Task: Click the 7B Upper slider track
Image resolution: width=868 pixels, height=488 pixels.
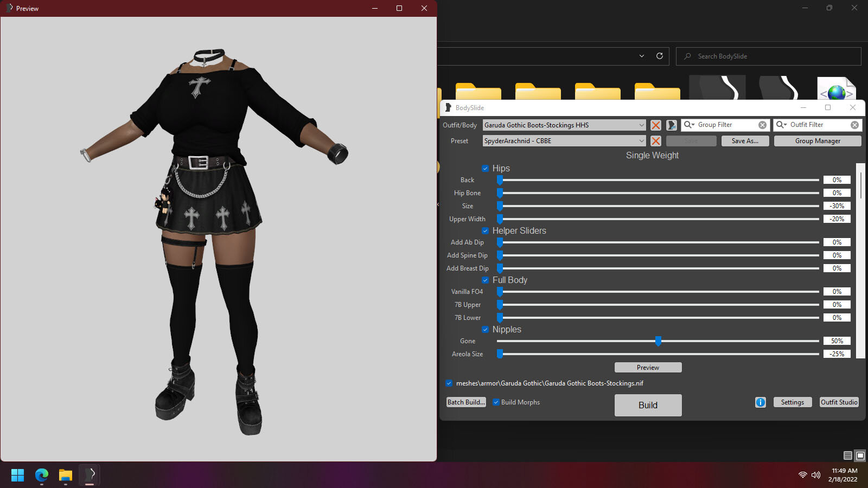Action: pyautogui.click(x=658, y=305)
